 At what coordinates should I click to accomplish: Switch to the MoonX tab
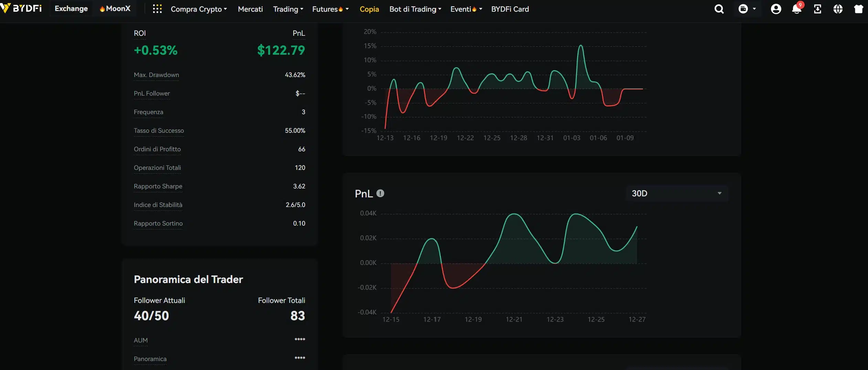pos(115,8)
